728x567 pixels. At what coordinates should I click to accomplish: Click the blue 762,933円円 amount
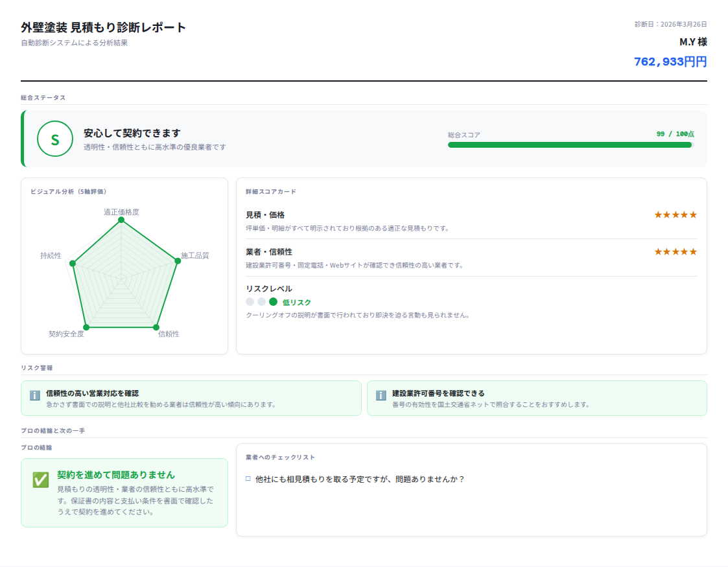(670, 61)
